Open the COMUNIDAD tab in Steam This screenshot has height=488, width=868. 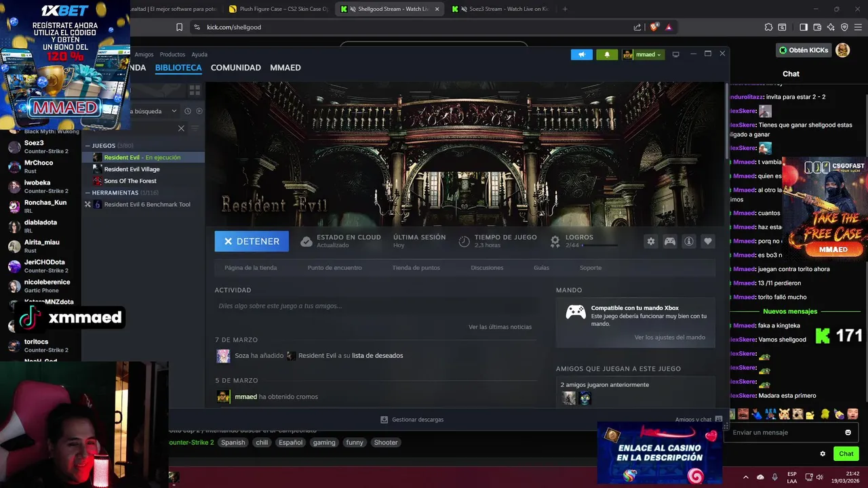click(x=236, y=68)
